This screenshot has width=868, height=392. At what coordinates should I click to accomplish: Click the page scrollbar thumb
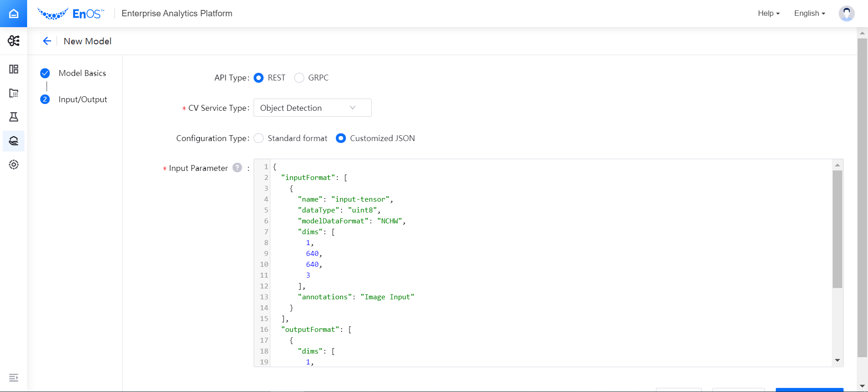pyautogui.click(x=862, y=198)
